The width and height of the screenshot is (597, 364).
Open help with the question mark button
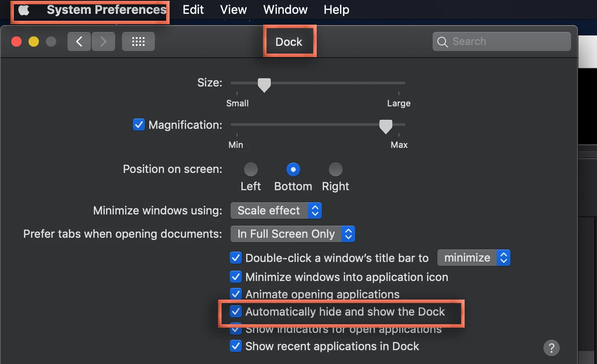pos(552,348)
